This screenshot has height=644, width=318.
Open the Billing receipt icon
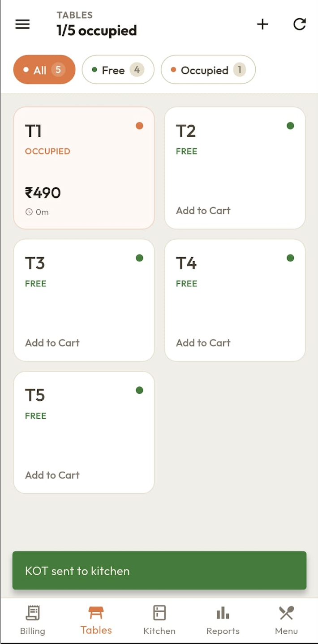33,613
